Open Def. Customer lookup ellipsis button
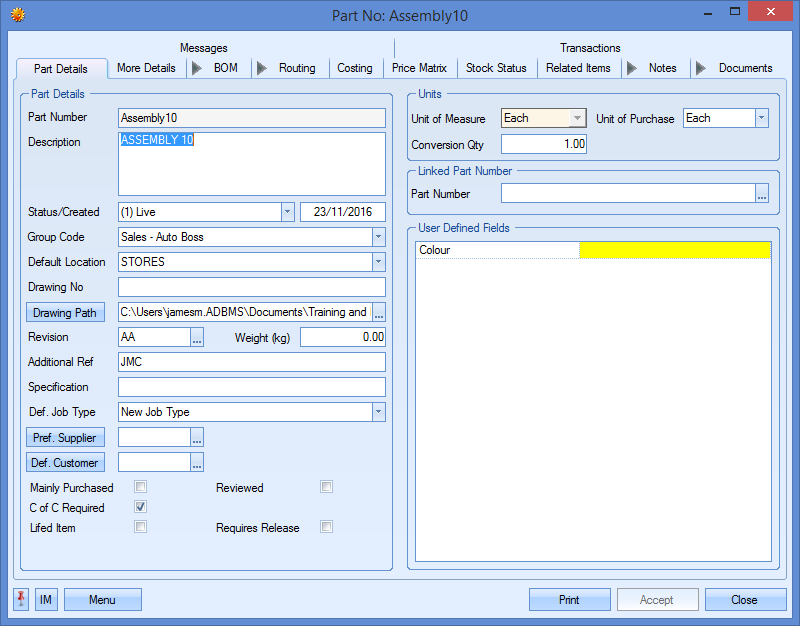Screen dimensions: 800x626 [x=197, y=462]
